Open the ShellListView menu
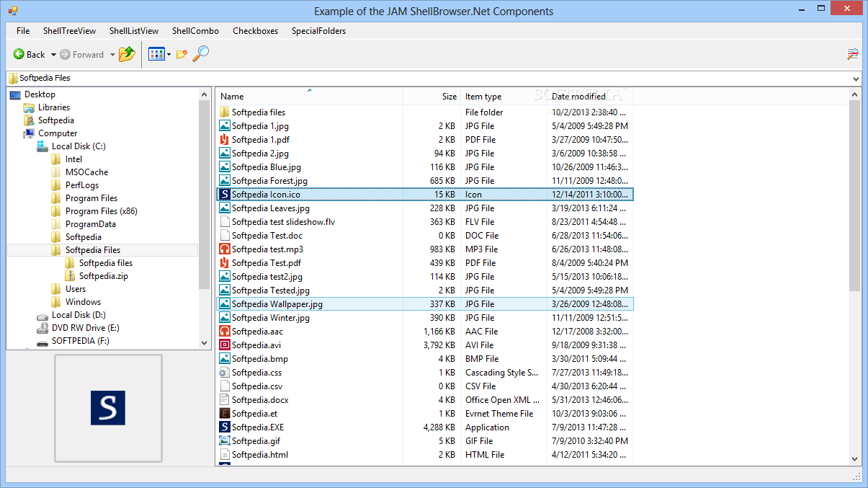The image size is (868, 488). (x=134, y=31)
